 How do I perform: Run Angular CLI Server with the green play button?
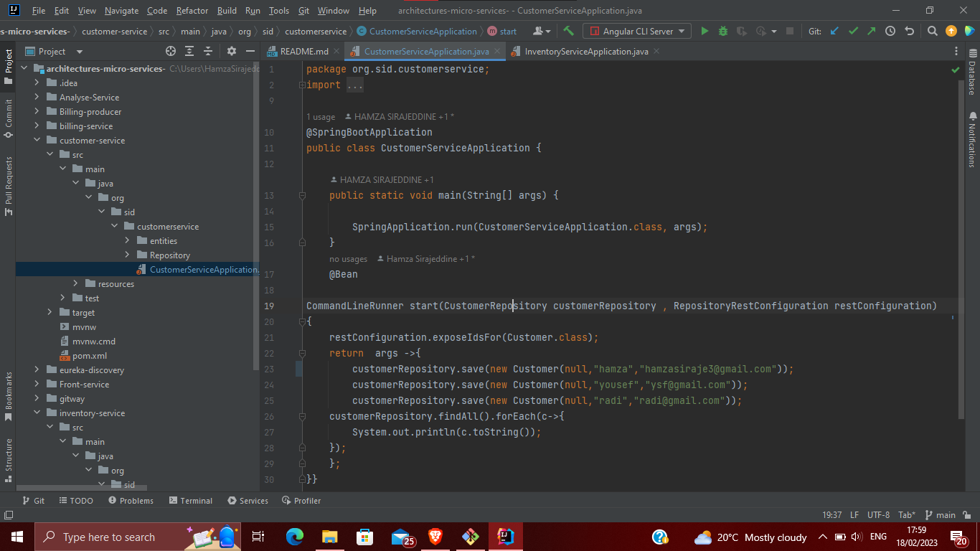tap(705, 31)
